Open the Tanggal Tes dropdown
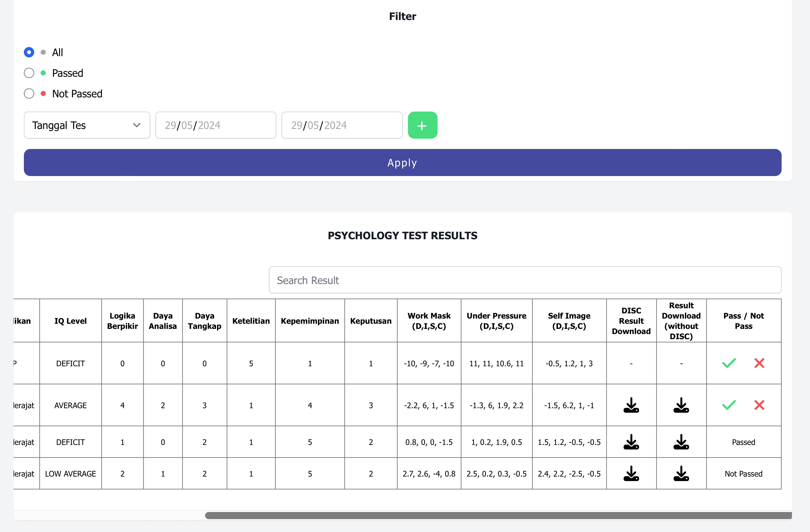Viewport: 810px width, 532px height. click(87, 125)
